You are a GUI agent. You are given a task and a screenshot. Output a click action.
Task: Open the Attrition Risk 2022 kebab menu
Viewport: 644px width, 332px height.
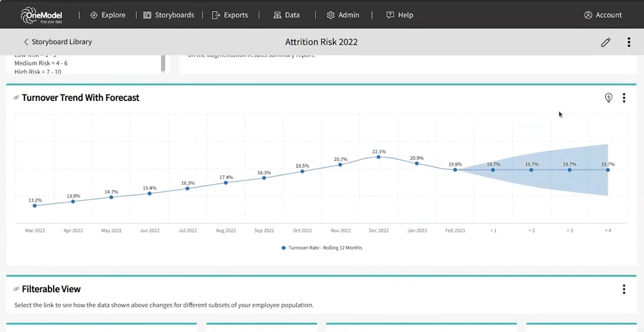(x=629, y=42)
